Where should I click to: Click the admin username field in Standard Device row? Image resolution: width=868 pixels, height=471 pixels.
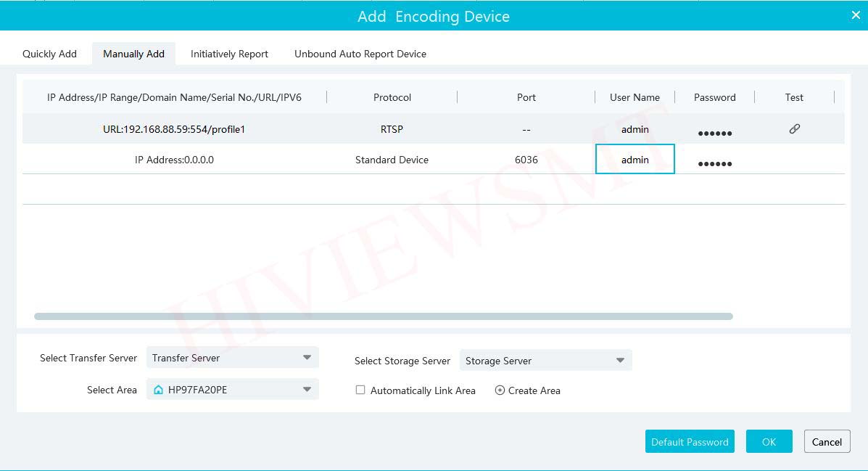[635, 160]
